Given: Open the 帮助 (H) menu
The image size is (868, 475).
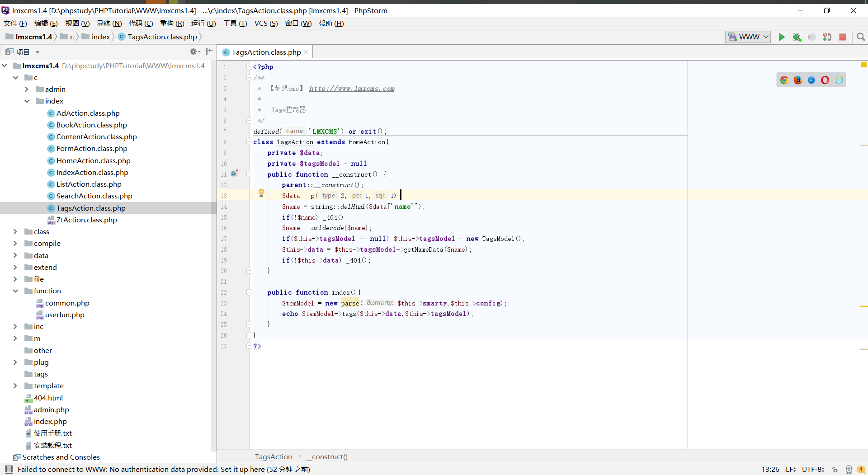Looking at the screenshot, I should click(x=331, y=24).
